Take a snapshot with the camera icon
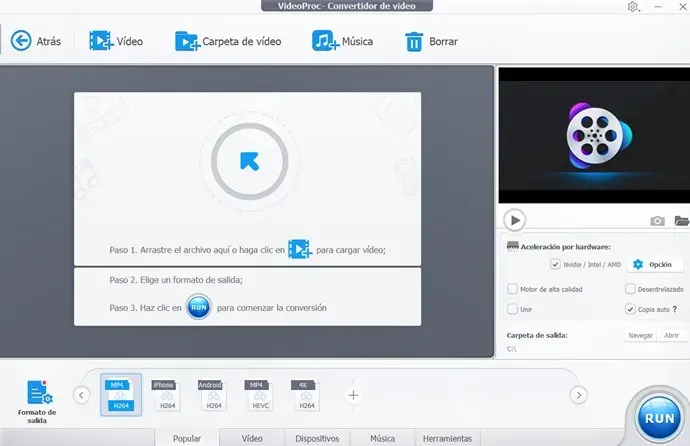 click(657, 220)
